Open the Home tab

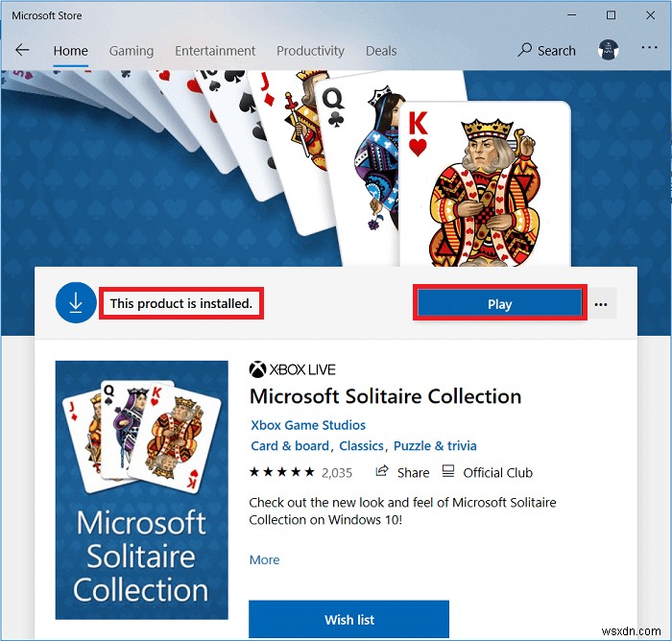point(71,51)
